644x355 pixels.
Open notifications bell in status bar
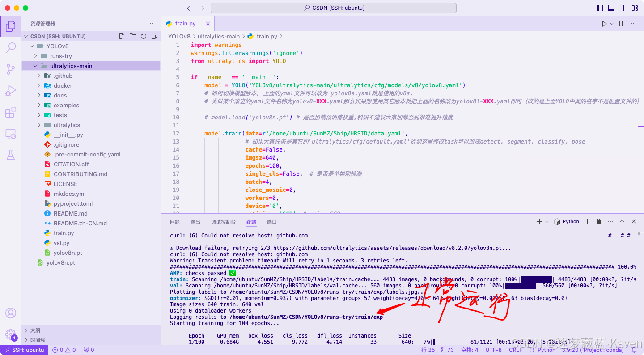point(634,350)
